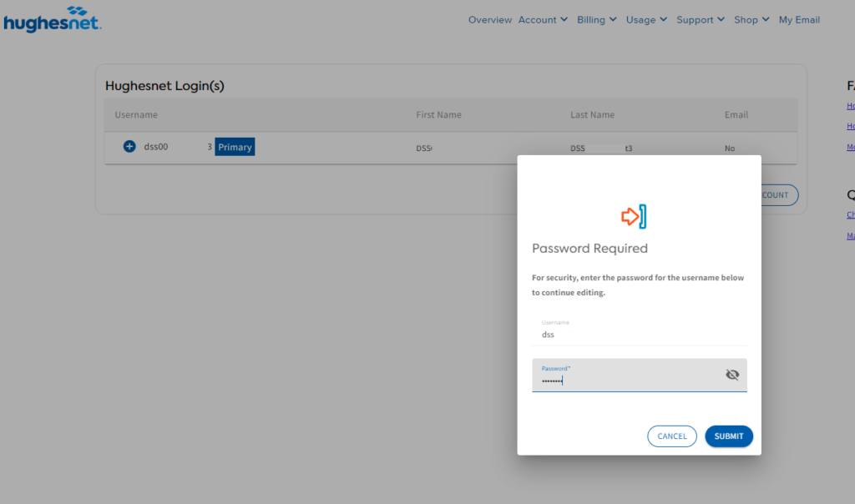Open My Email link
Image resolution: width=855 pixels, height=504 pixels.
pyautogui.click(x=799, y=20)
